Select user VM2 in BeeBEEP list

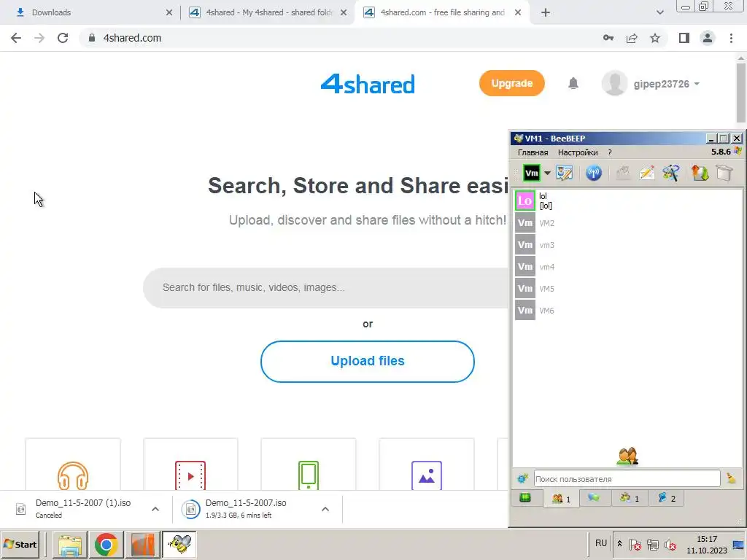[628, 223]
